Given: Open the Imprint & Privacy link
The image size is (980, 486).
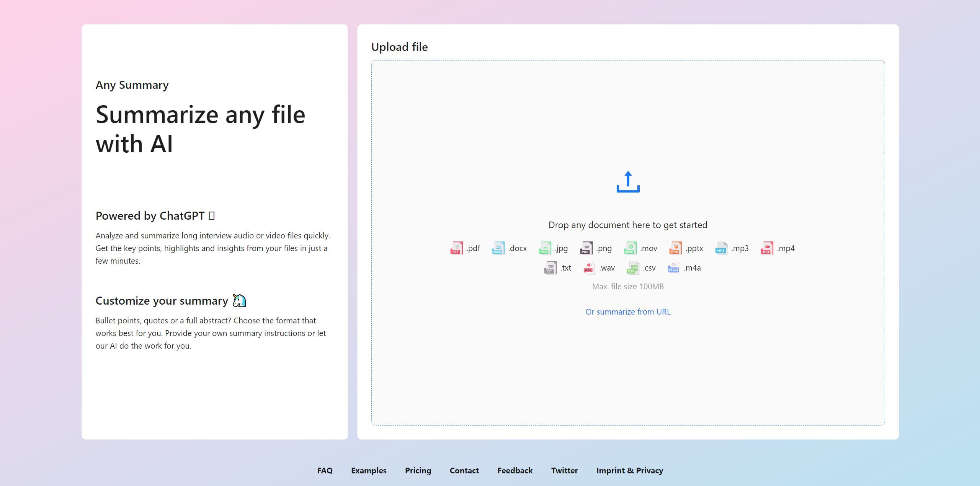Looking at the screenshot, I should (x=630, y=471).
